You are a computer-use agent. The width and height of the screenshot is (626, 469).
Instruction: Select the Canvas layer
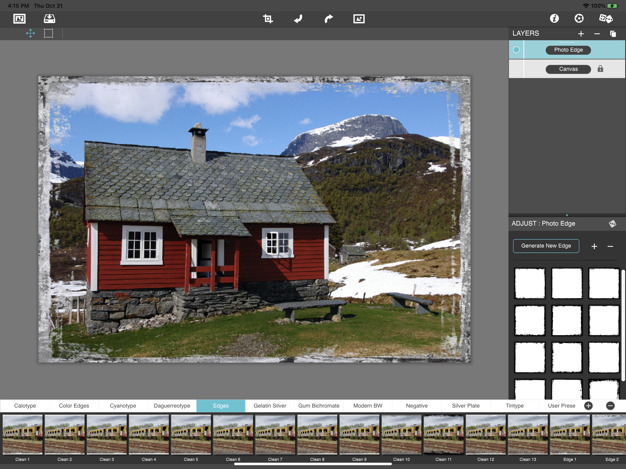[567, 69]
